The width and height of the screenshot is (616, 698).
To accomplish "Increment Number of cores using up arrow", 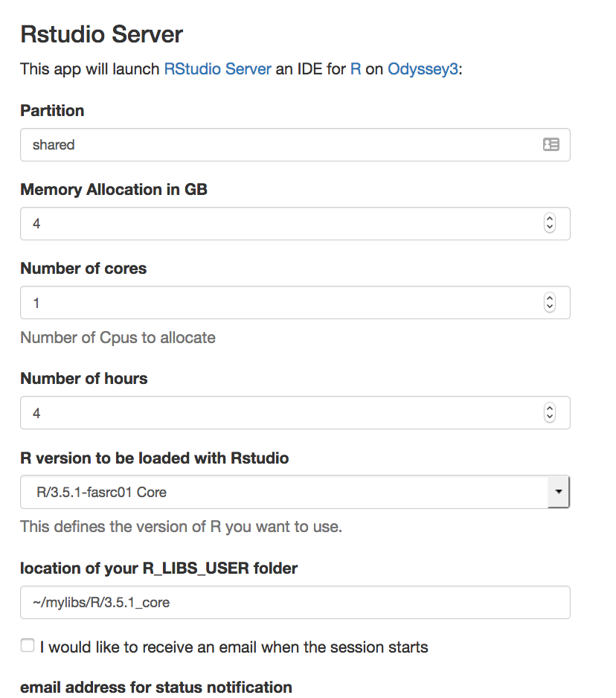I will [x=550, y=298].
